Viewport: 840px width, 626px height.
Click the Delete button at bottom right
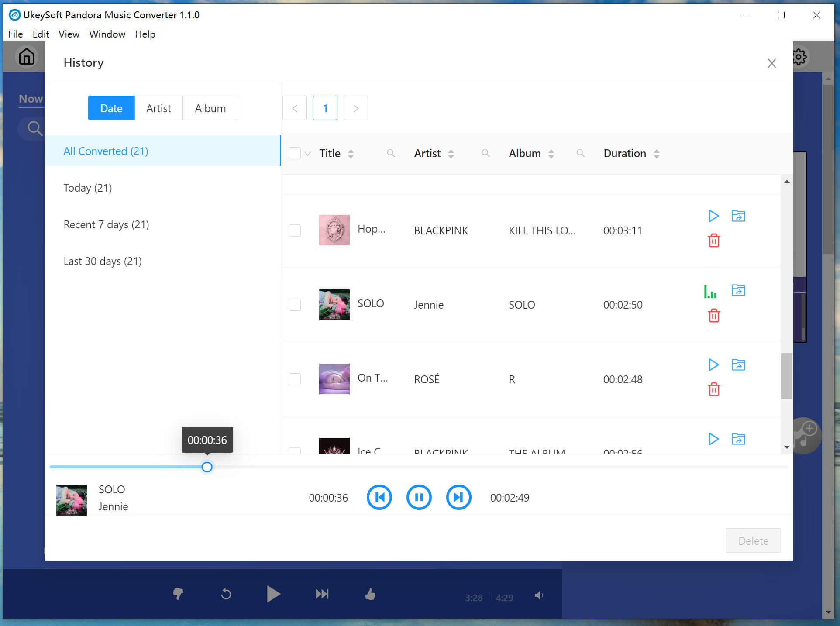coord(753,540)
